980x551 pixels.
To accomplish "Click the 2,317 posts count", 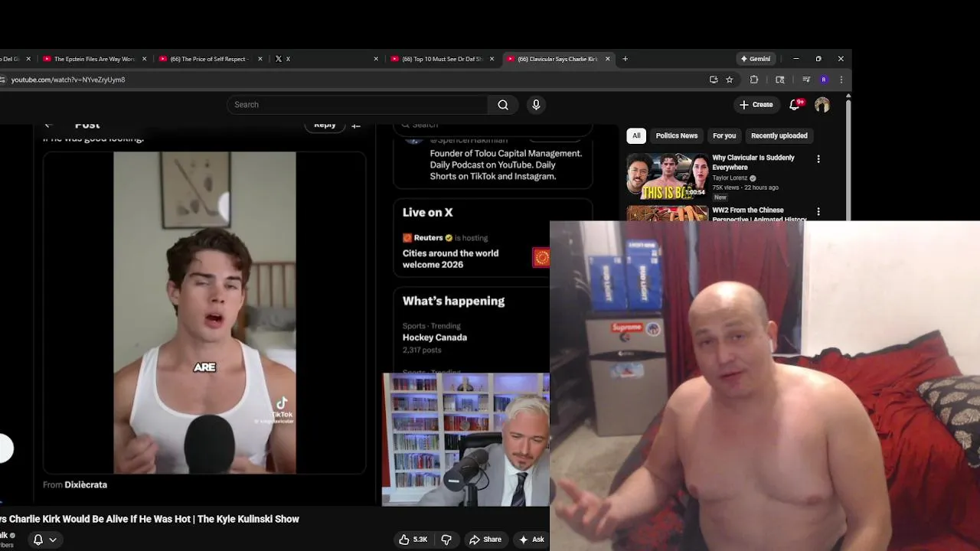I will coord(422,350).
